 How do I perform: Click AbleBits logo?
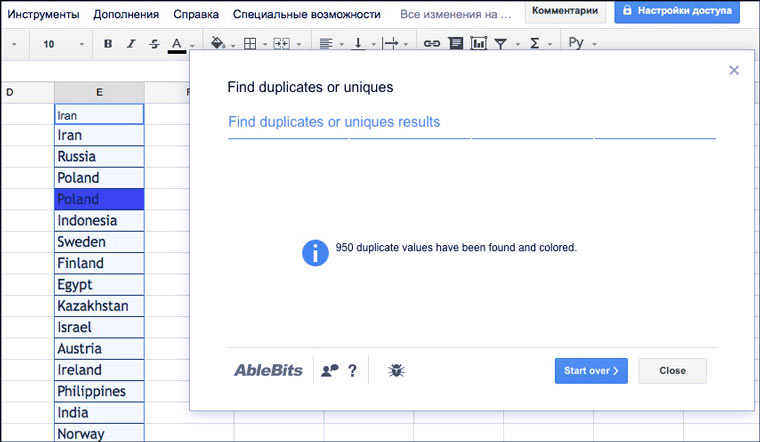269,370
